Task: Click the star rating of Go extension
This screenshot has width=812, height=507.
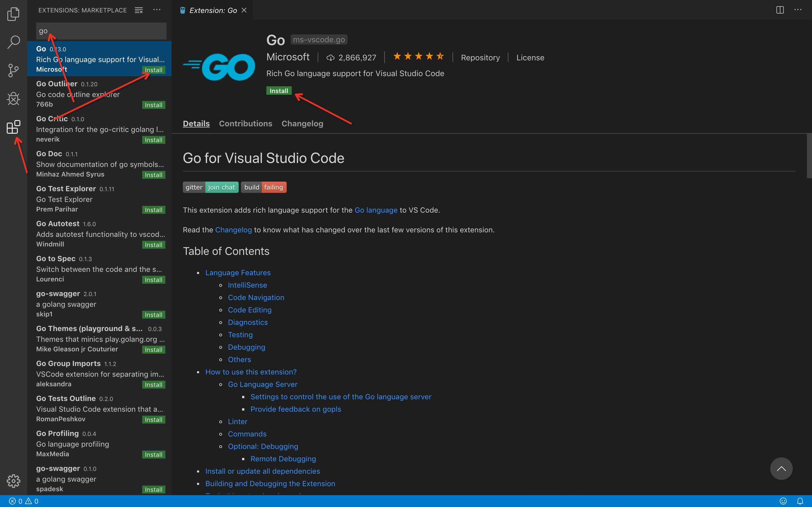Action: [x=419, y=57]
